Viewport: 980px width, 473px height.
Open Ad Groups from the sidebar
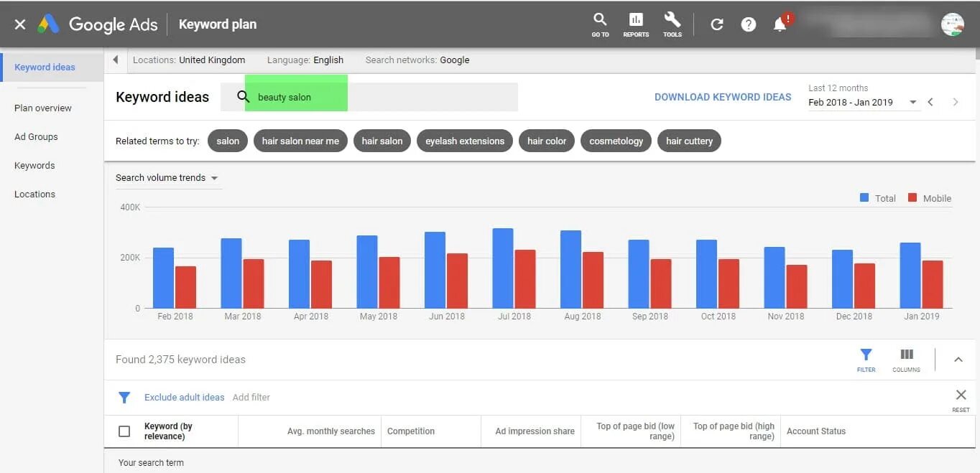[x=36, y=136]
